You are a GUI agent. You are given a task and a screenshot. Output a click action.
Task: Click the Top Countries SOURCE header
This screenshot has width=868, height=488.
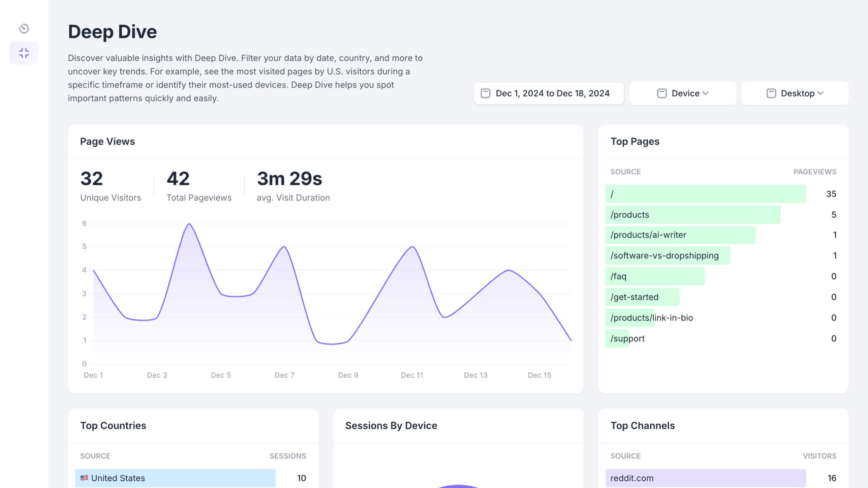[95, 456]
